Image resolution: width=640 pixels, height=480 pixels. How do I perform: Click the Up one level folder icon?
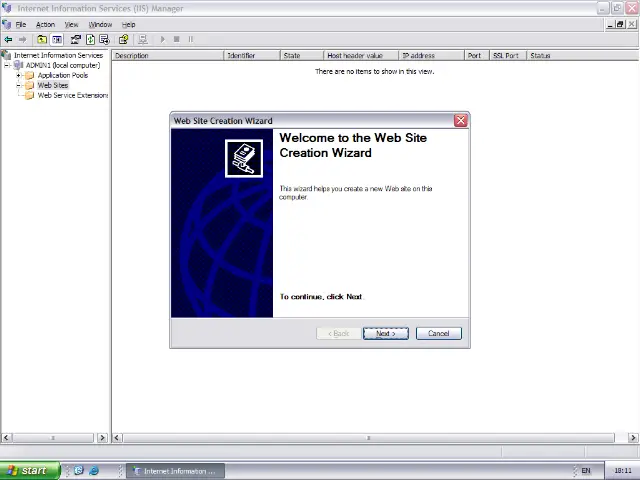pos(42,40)
